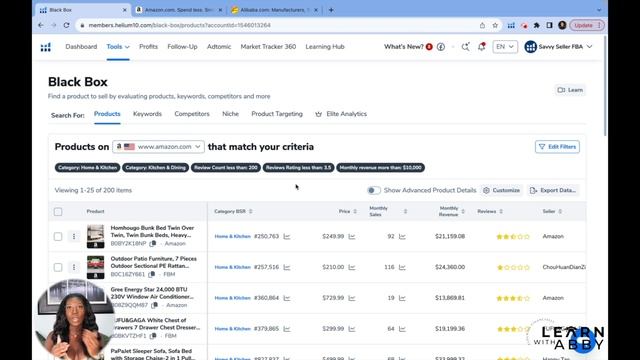Open new browser tab with plus icon
The width and height of the screenshot is (640, 360).
pyautogui.click(x=331, y=10)
